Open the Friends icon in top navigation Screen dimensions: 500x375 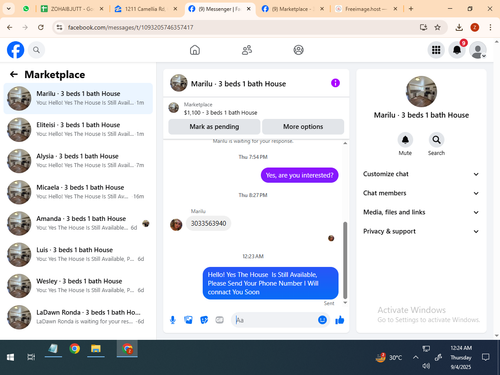pos(247,50)
